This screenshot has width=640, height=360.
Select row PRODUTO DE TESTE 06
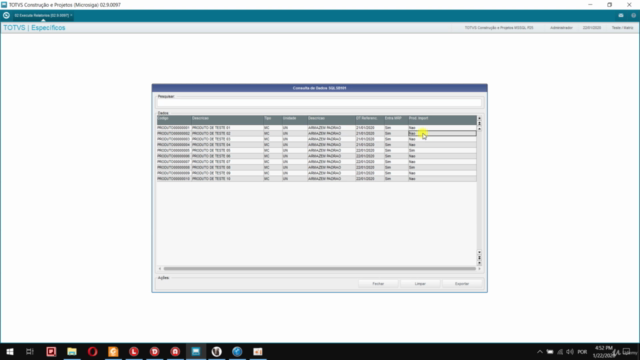pyautogui.click(x=317, y=156)
